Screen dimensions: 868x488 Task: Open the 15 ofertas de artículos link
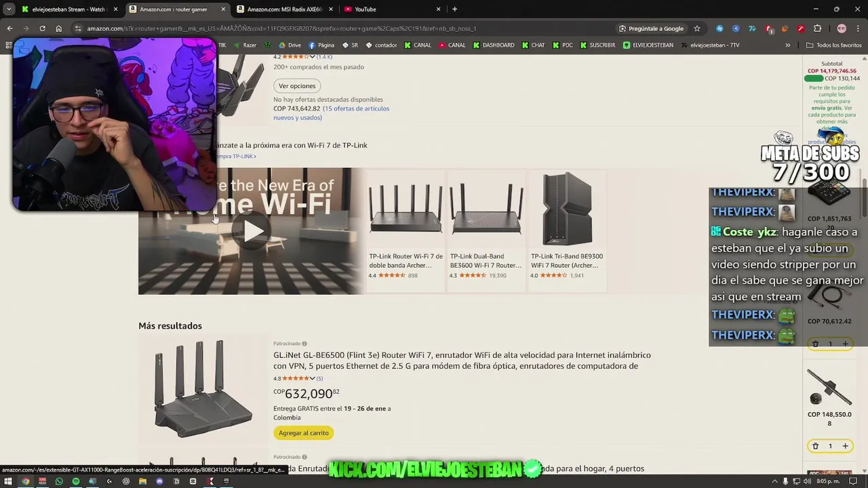pyautogui.click(x=331, y=113)
